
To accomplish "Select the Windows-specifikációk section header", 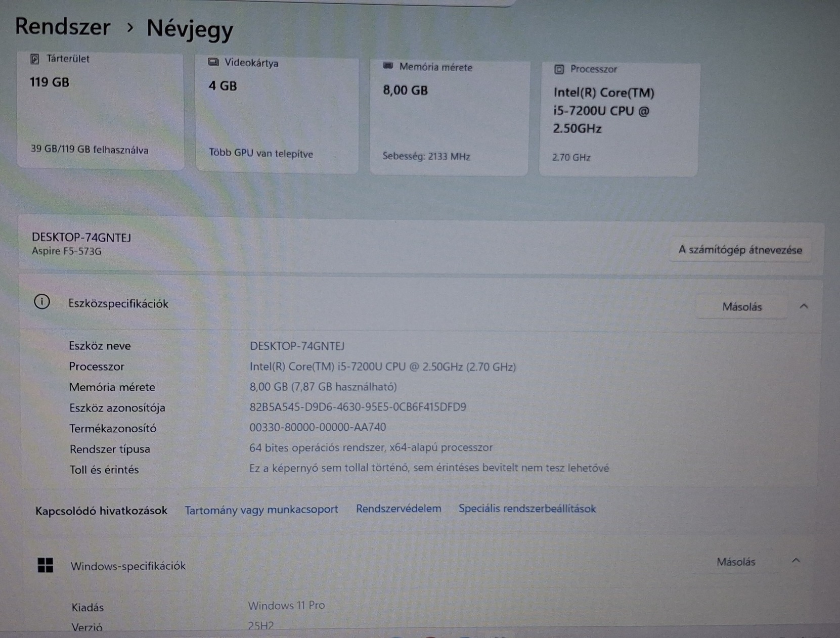I will click(418, 563).
